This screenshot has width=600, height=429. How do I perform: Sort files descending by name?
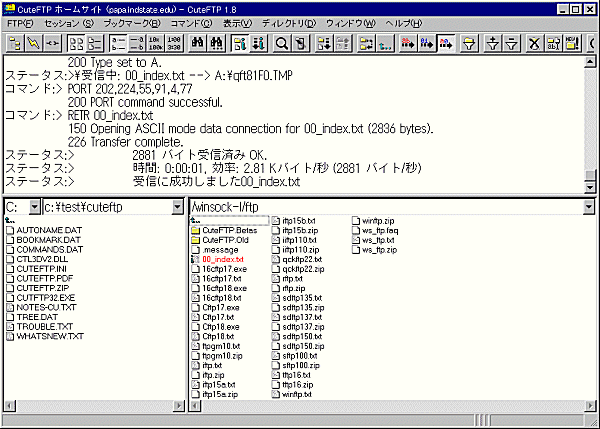pyautogui.click(x=137, y=44)
